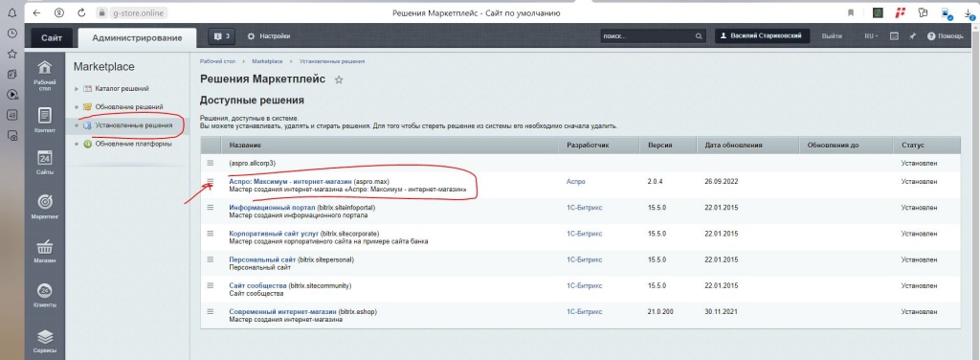
Task: Go back with the browser back arrow
Action: coord(37,12)
